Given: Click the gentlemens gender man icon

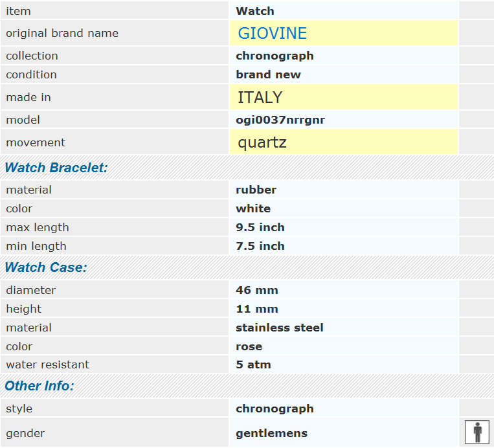Looking at the screenshot, I should point(477,432).
